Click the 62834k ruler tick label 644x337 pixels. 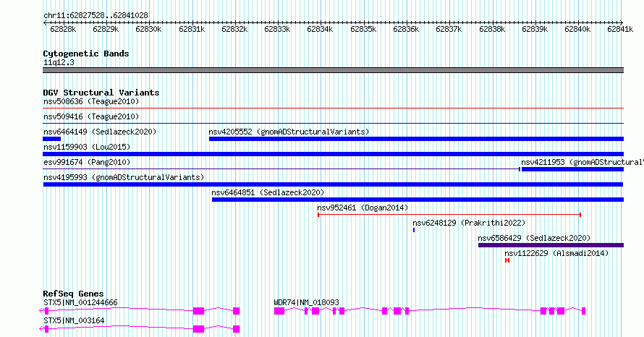click(320, 29)
